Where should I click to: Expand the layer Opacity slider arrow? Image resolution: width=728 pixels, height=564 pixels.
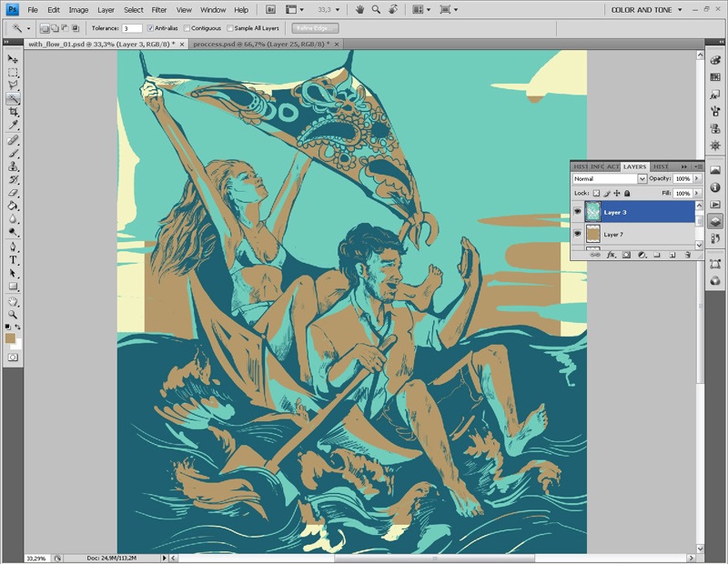[x=696, y=179]
